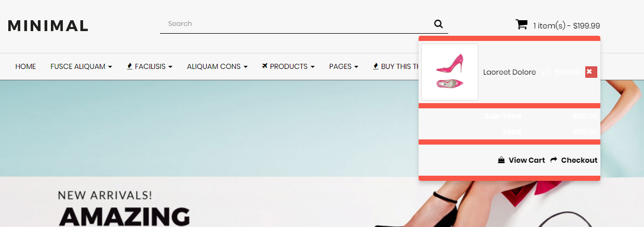Screen dimensions: 644x227
Task: Expand the Products dropdown caret
Action: 313,67
